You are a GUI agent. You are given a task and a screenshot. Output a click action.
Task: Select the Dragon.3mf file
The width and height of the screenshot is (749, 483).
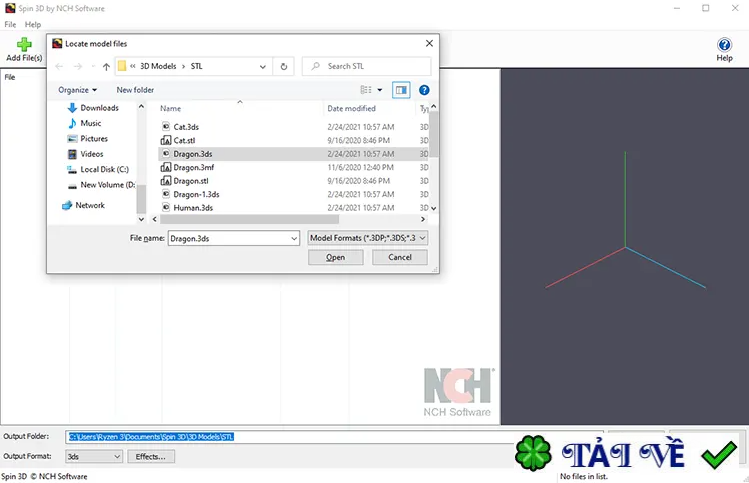pyautogui.click(x=193, y=167)
